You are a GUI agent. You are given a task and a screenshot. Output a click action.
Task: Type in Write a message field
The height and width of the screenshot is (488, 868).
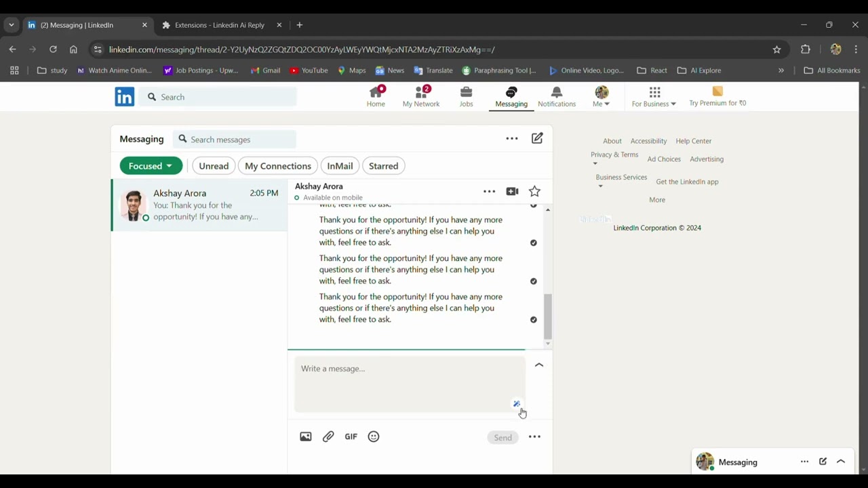(410, 384)
